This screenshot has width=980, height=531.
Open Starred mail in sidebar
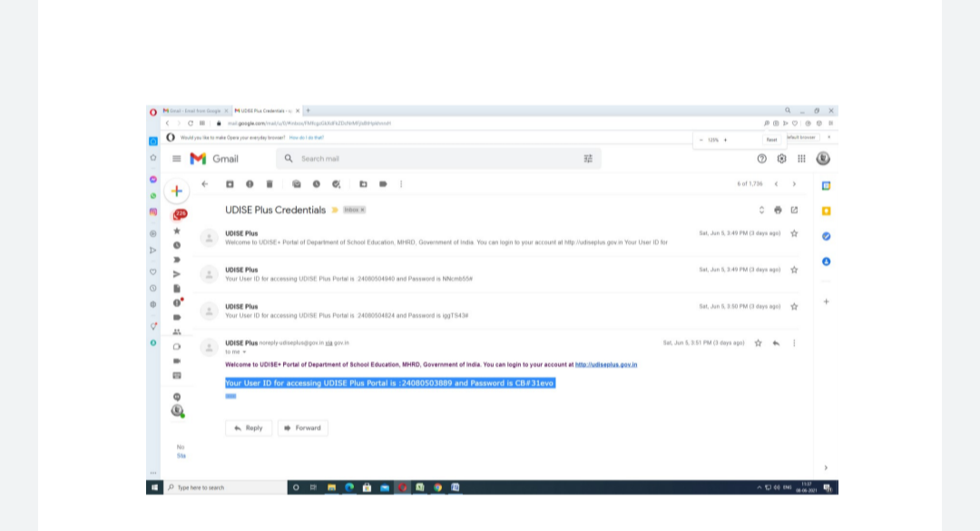click(177, 231)
